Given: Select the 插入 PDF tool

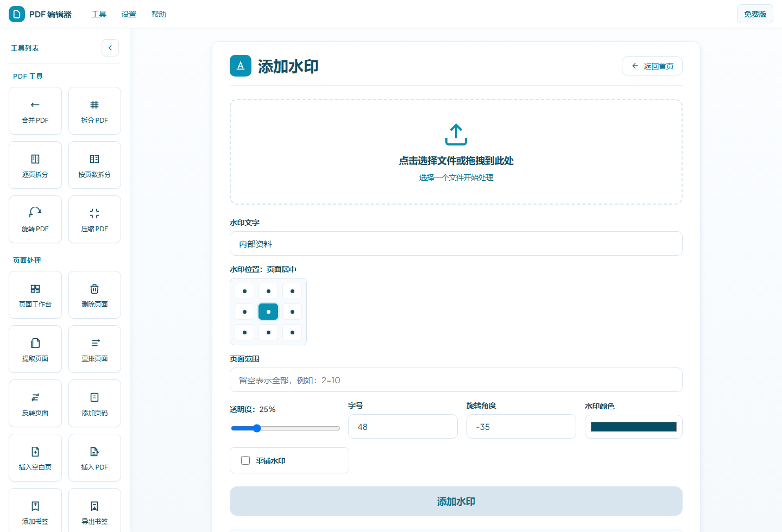Looking at the screenshot, I should click(x=94, y=458).
